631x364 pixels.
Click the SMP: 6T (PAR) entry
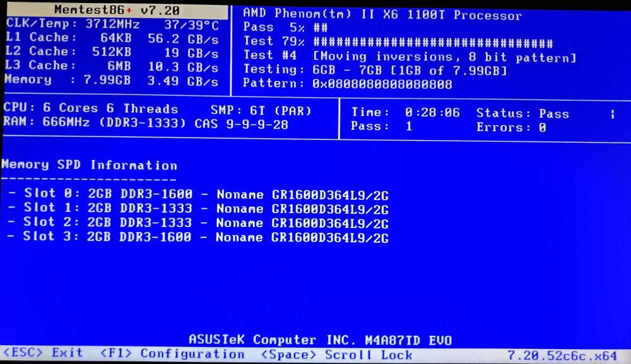[261, 110]
